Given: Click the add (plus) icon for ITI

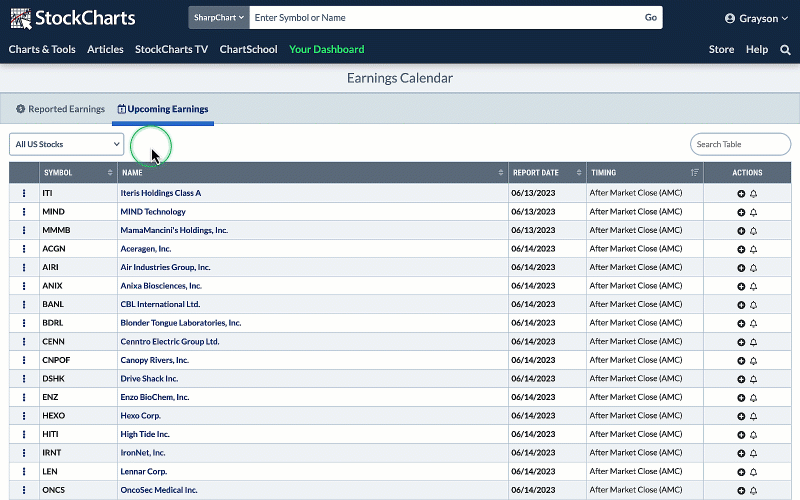Looking at the screenshot, I should (741, 193).
